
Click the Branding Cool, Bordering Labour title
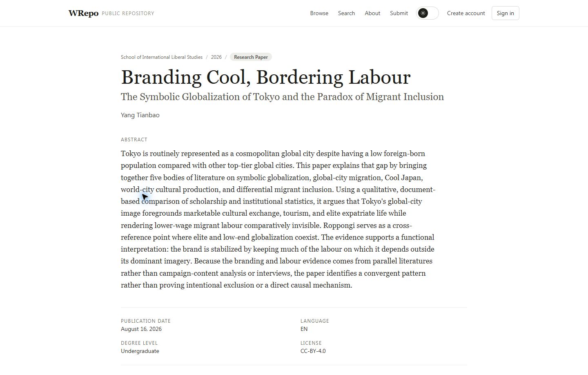coord(265,77)
